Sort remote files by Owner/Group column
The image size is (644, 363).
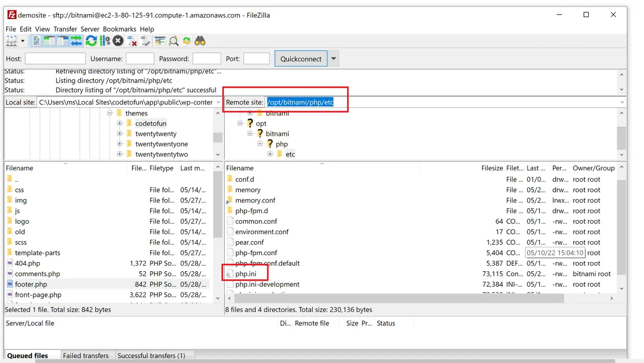593,168
